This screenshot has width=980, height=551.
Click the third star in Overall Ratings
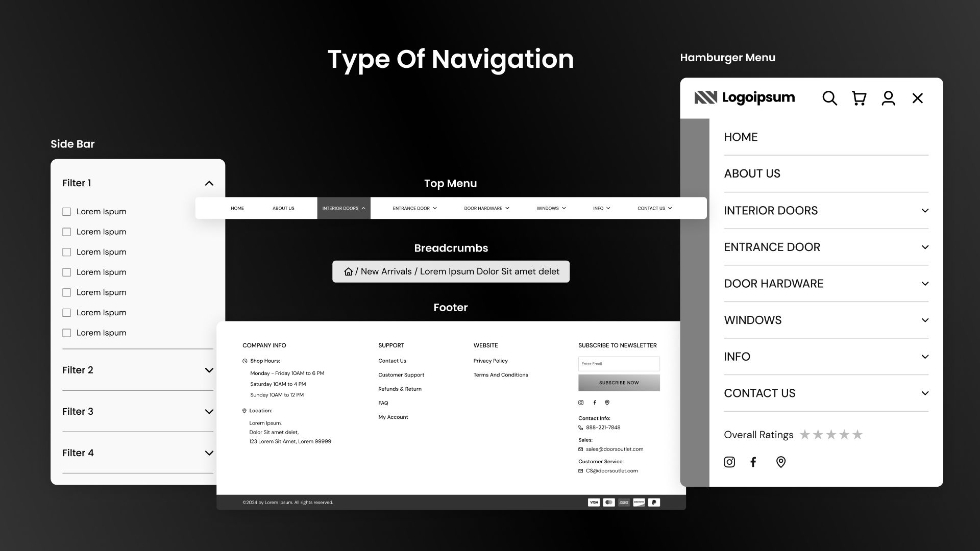[x=831, y=435]
